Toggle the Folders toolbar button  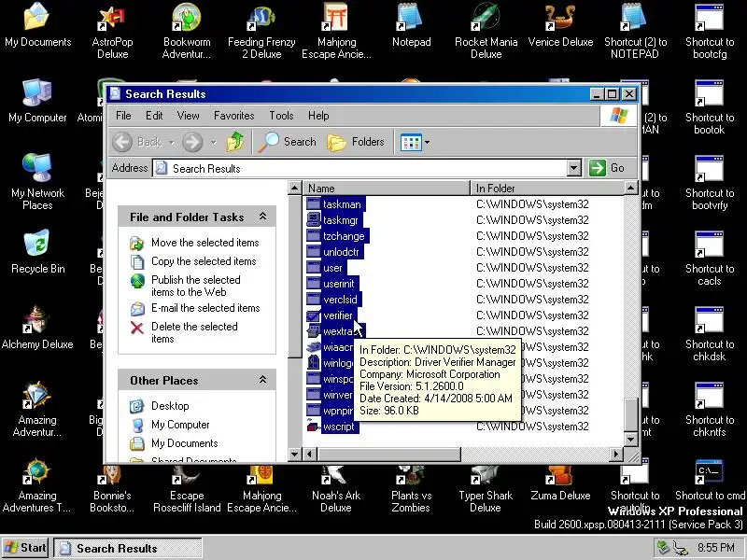357,142
